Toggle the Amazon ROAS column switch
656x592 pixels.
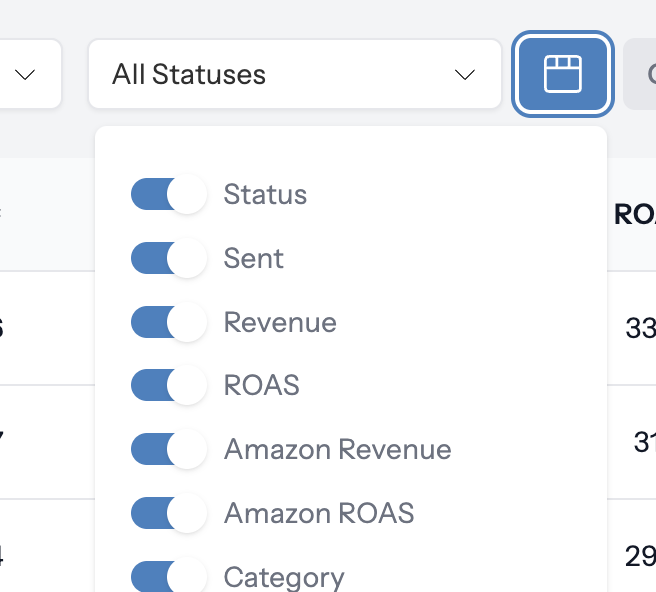(168, 513)
